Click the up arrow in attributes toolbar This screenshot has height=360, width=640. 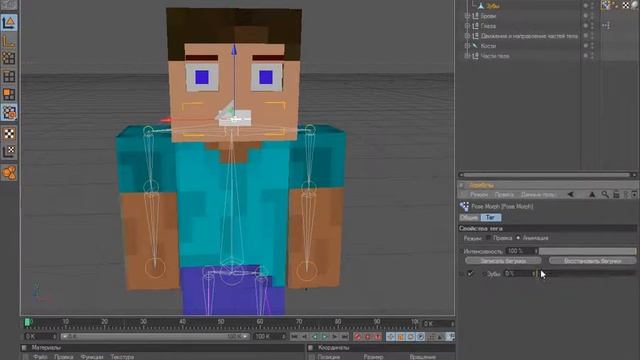[x=592, y=195]
